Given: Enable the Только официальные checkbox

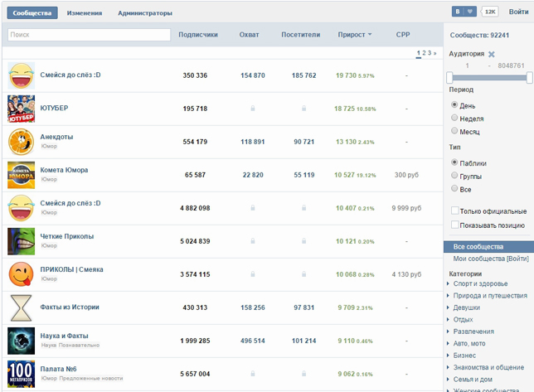Looking at the screenshot, I should pyautogui.click(x=454, y=211).
